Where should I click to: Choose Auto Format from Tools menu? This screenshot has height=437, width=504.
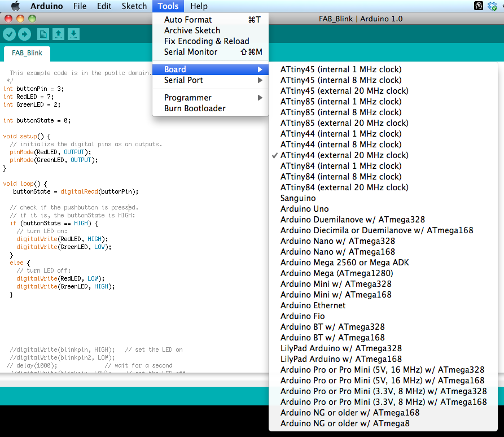point(210,20)
